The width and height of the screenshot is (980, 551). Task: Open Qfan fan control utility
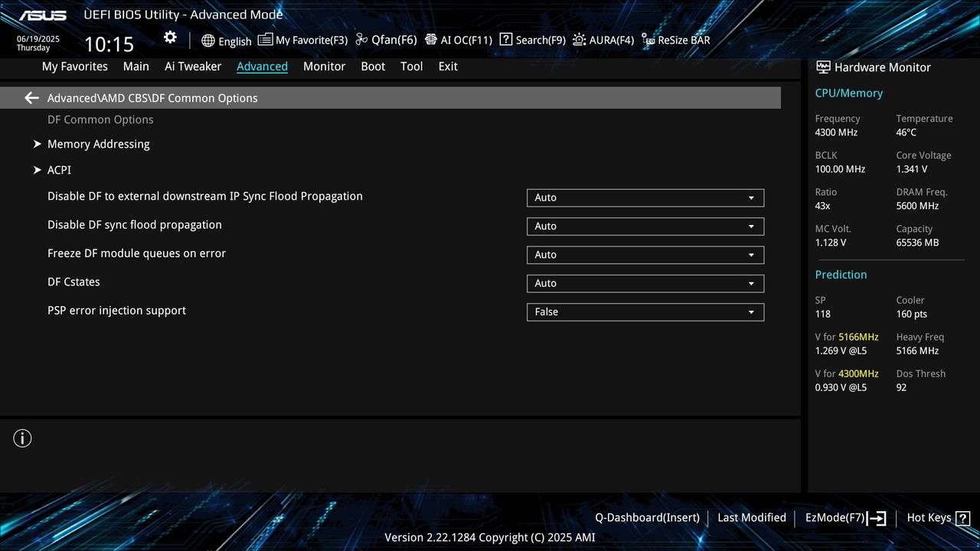[386, 40]
